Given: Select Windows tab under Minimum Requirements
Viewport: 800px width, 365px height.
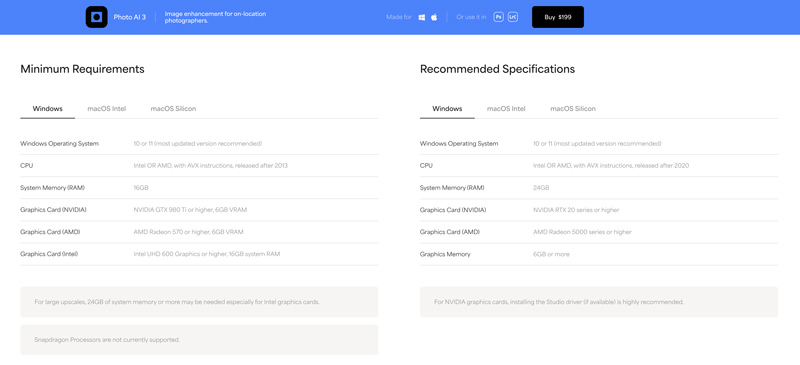Looking at the screenshot, I should click(47, 109).
